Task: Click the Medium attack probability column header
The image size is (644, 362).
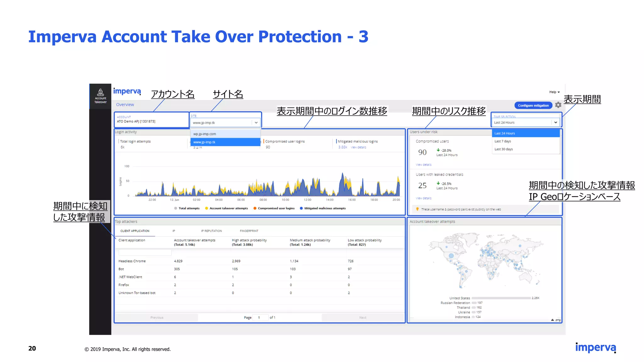Action: click(310, 242)
